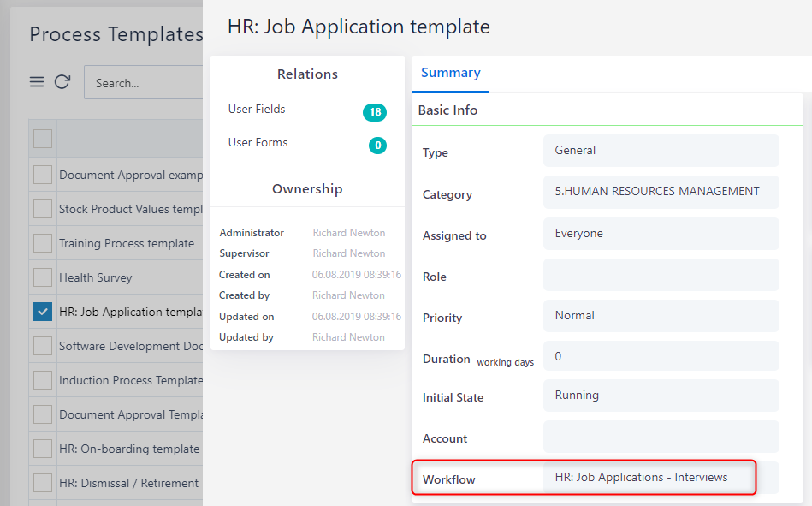Select the Health Survey row text
The height and width of the screenshot is (506, 812).
[x=95, y=277]
